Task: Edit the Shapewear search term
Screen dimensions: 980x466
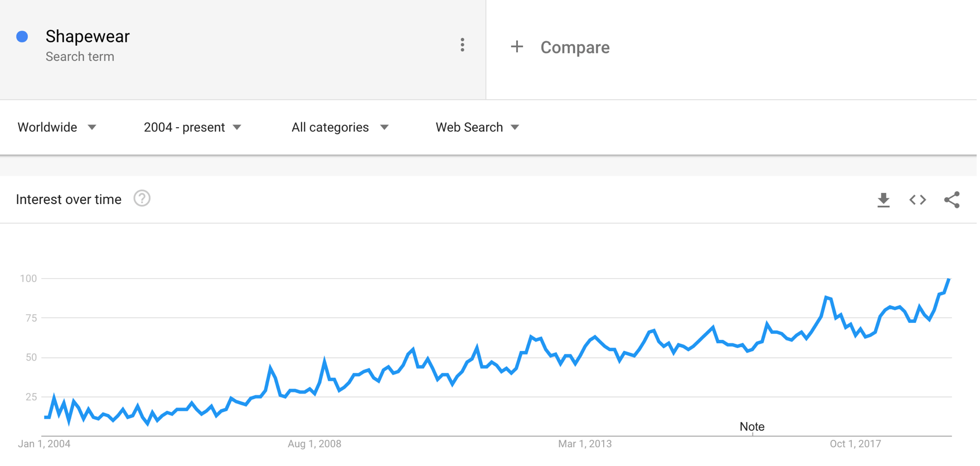Action: 88,36
